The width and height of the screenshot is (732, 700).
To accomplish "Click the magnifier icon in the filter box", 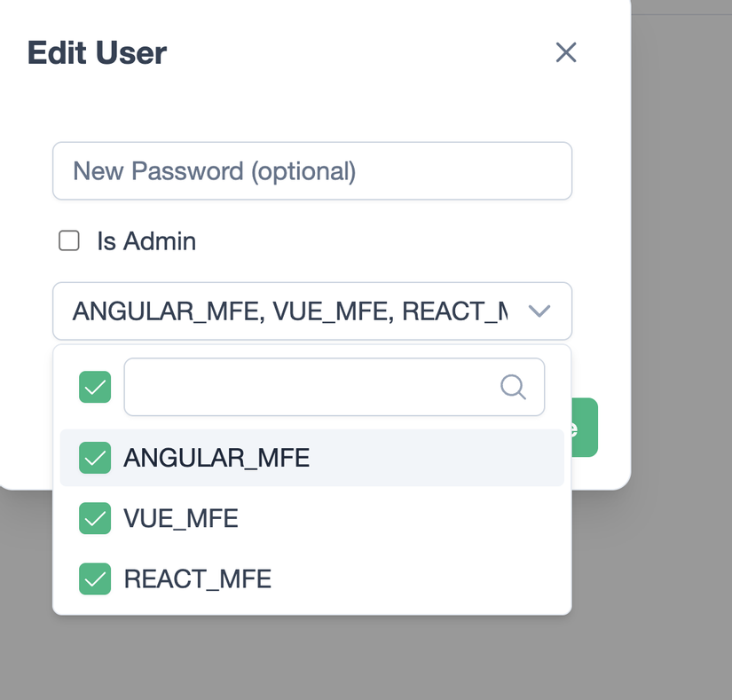I will click(513, 387).
